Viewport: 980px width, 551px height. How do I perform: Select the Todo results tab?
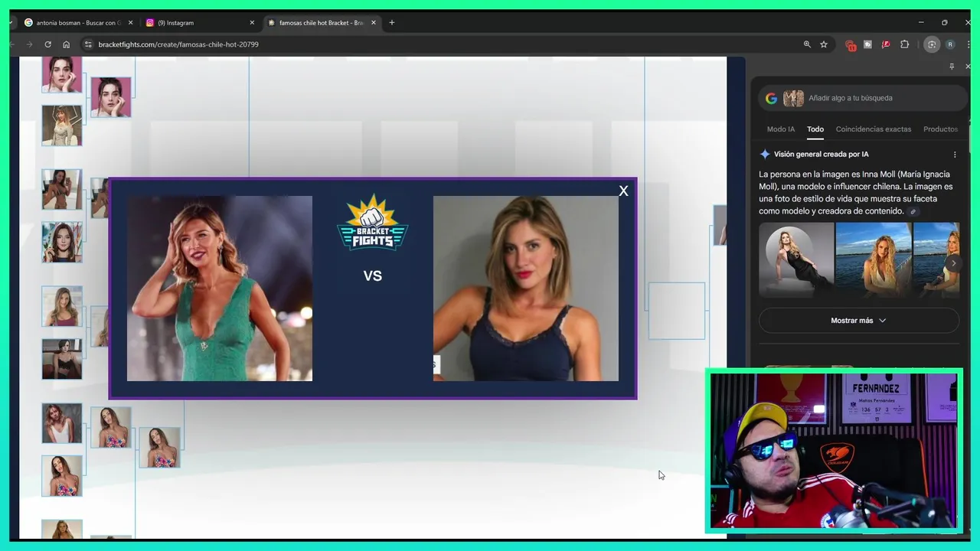pos(815,129)
